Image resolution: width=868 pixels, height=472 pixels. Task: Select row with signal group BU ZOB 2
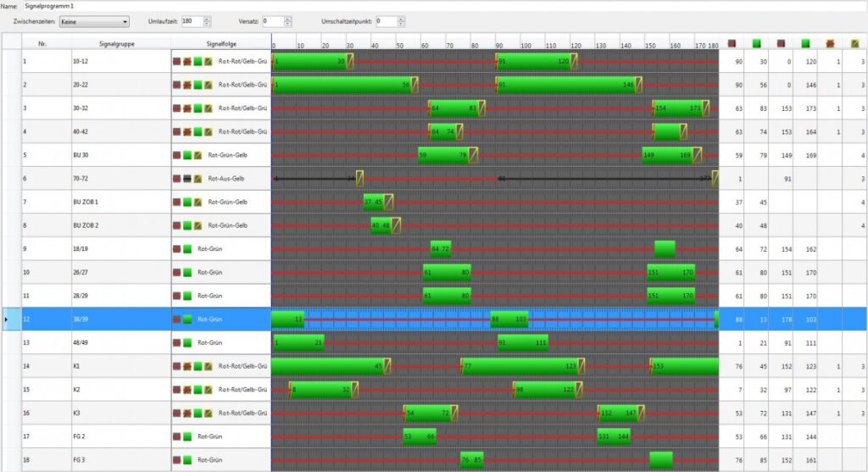433,225
